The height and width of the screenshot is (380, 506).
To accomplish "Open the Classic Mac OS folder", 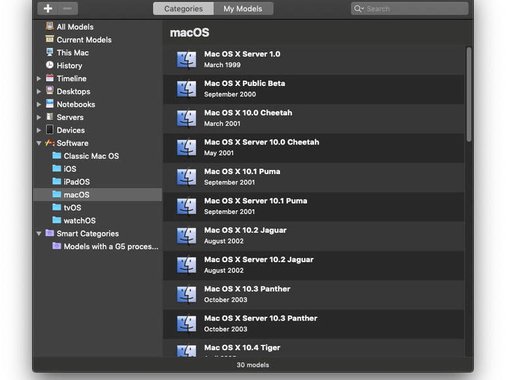I will tap(86, 156).
